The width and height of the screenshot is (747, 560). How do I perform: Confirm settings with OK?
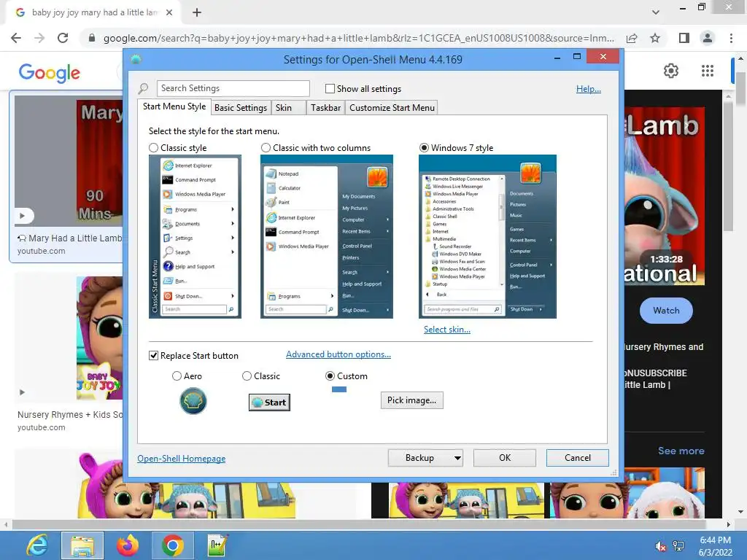tap(505, 458)
